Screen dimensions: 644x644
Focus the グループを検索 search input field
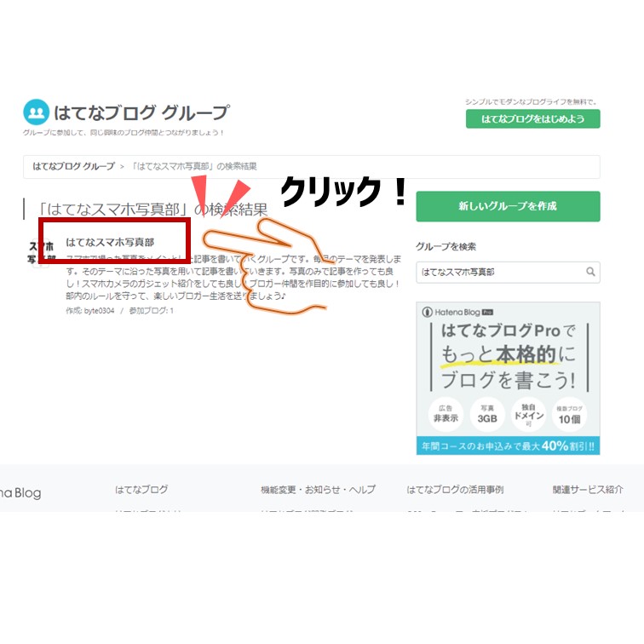[x=508, y=272]
